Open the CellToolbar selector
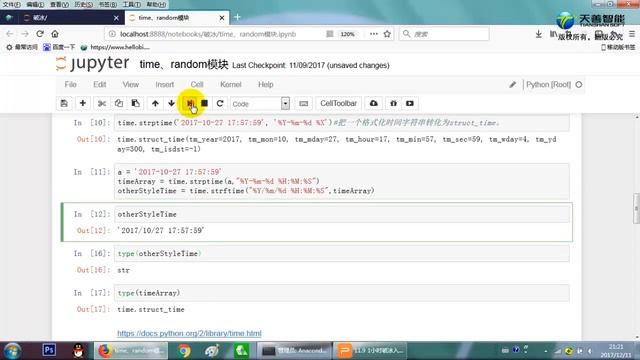This screenshot has width=640, height=360. click(338, 104)
